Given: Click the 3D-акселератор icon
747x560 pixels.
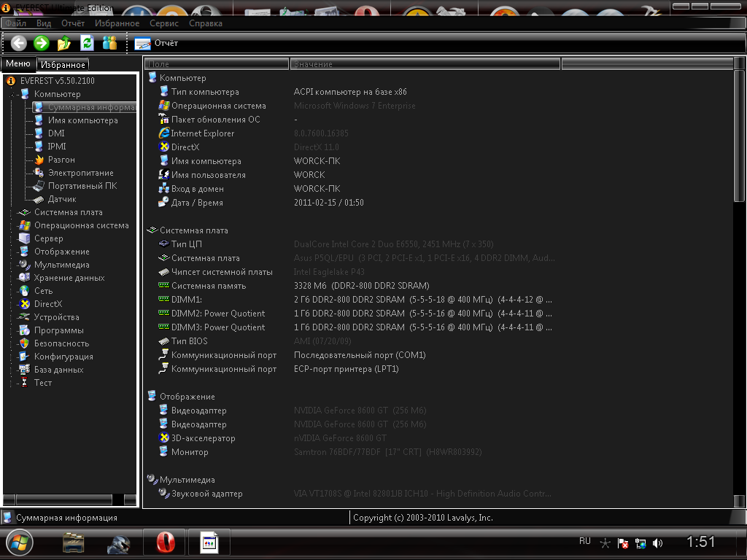Looking at the screenshot, I should [164, 437].
